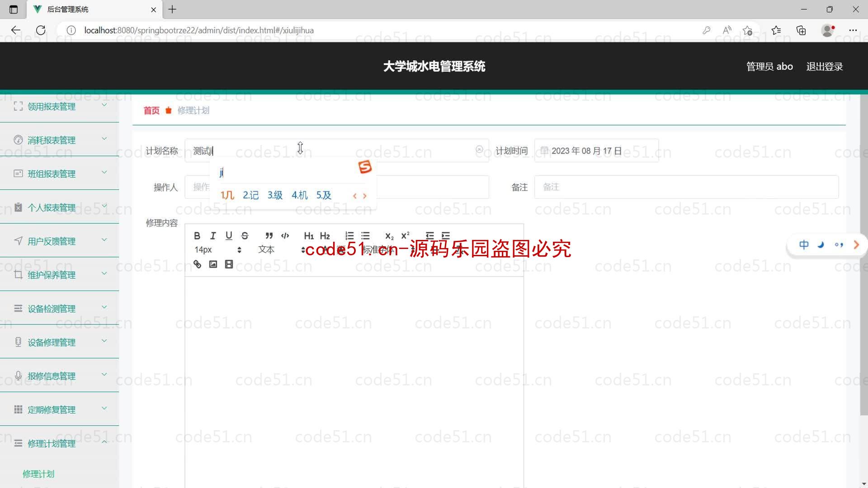Show next page of IME candidates
This screenshot has height=488, width=868.
click(x=365, y=196)
